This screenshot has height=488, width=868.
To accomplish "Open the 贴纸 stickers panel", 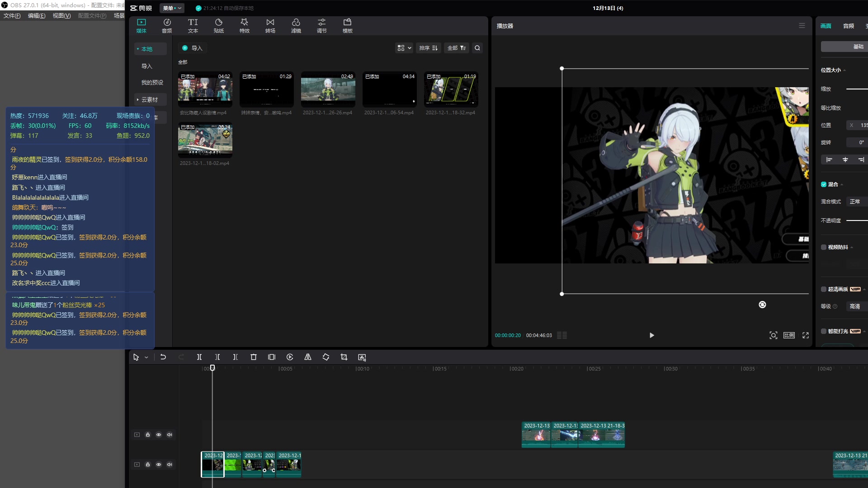I will tap(219, 26).
